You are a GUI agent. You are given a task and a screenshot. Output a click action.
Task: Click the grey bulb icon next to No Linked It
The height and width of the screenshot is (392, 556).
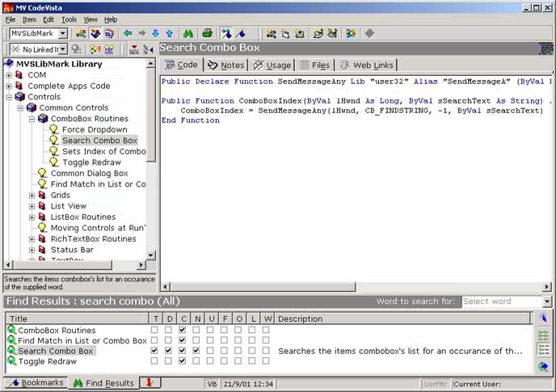[x=76, y=49]
